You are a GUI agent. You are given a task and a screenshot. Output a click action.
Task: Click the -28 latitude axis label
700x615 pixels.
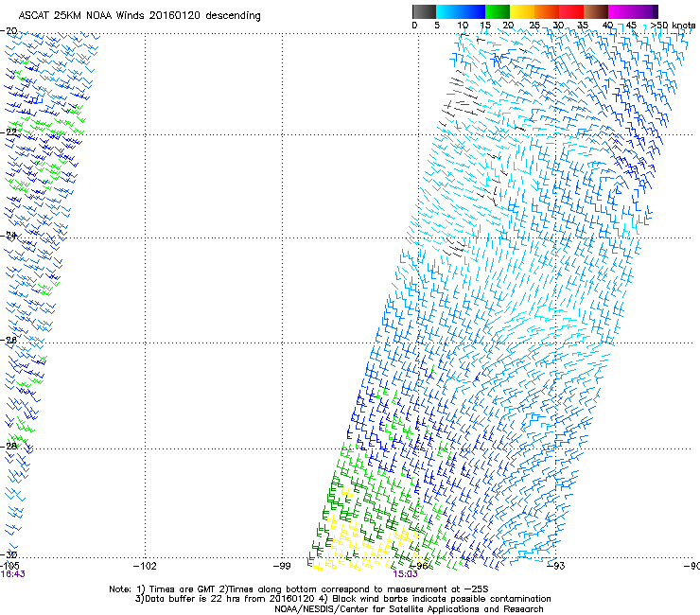click(9, 447)
